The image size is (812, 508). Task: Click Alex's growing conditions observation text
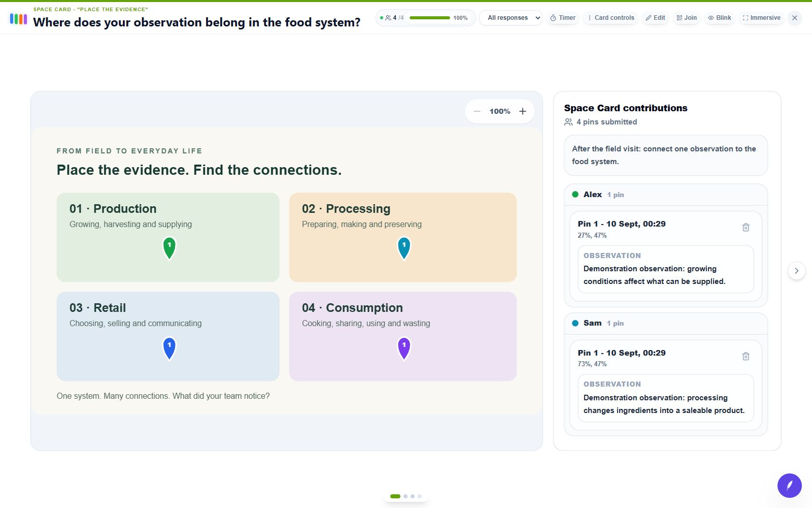point(655,275)
